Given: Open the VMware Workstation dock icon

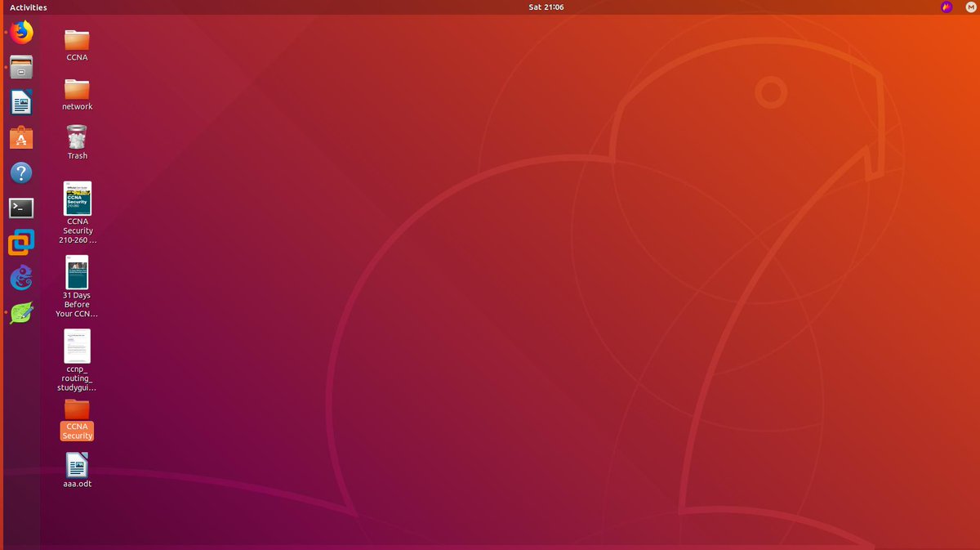Looking at the screenshot, I should pyautogui.click(x=21, y=243).
